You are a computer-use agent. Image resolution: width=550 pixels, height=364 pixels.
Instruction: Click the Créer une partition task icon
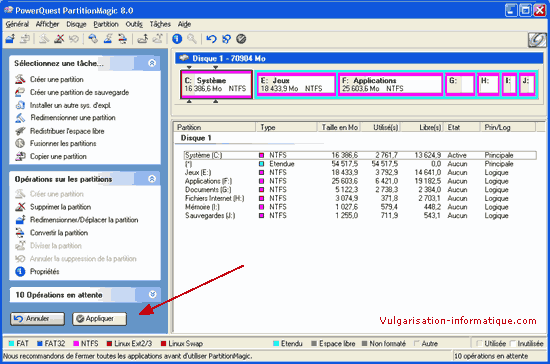point(20,79)
